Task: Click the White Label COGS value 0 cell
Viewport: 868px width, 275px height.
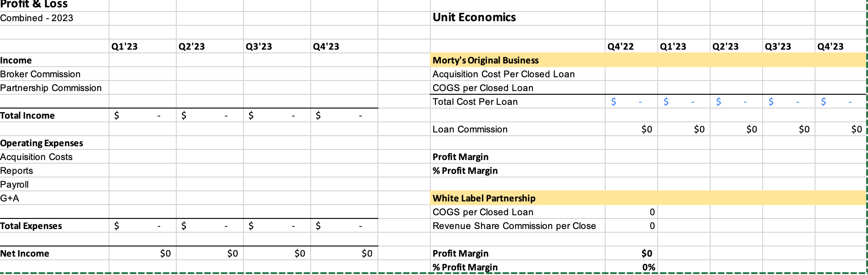Action: pos(631,212)
